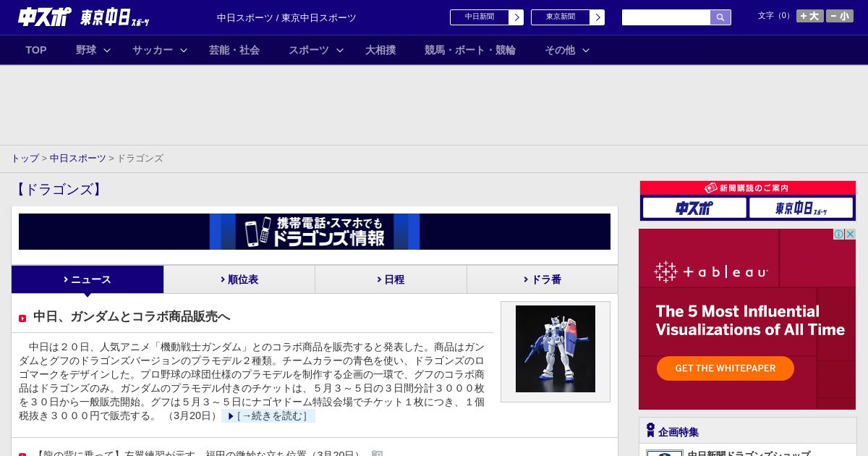868x456 pixels.
Task: Switch to the ドラ番 tab
Action: coord(542,279)
